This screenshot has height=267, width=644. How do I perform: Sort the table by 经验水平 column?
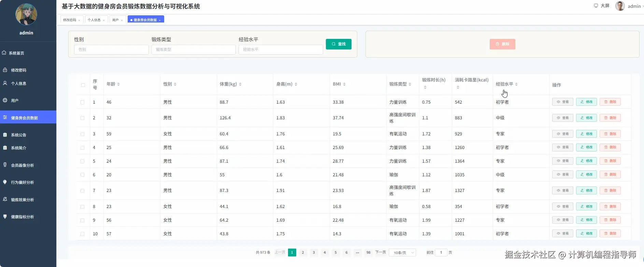[x=516, y=84]
